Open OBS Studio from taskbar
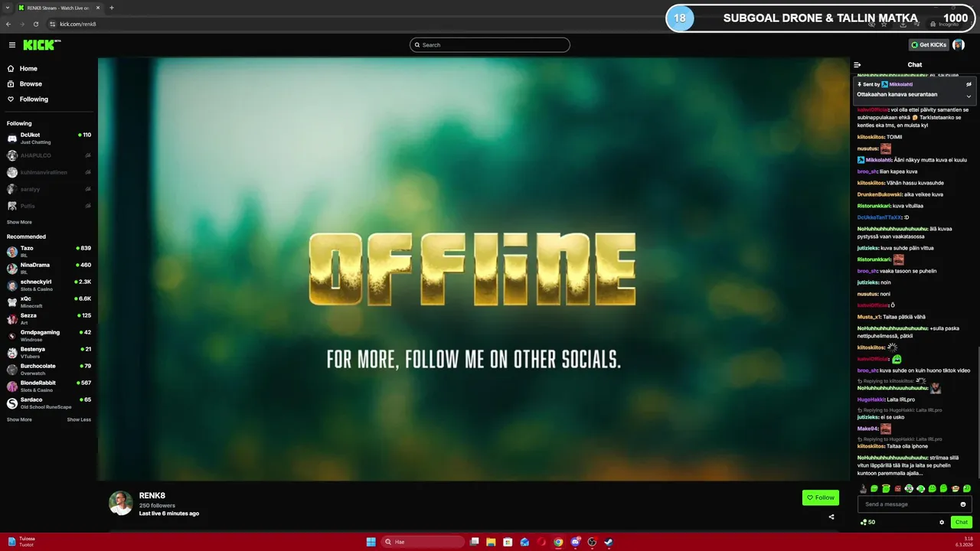 coord(592,542)
